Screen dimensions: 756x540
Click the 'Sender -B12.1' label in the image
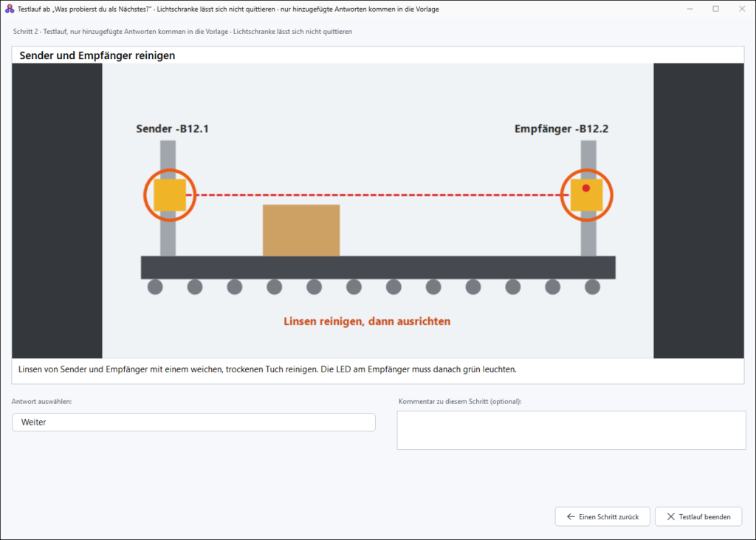coord(172,129)
